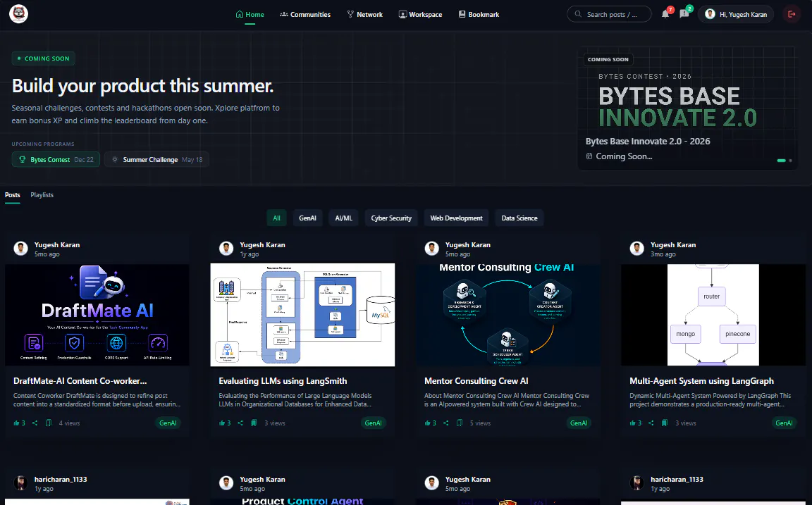
Task: Click author avatar on Multi-Agent System post
Action: click(x=637, y=249)
